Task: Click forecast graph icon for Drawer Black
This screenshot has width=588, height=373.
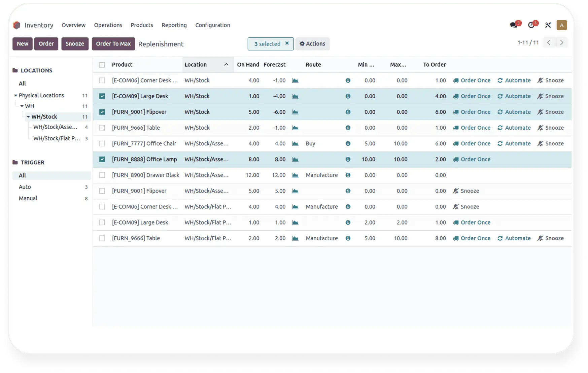Action: pos(295,175)
